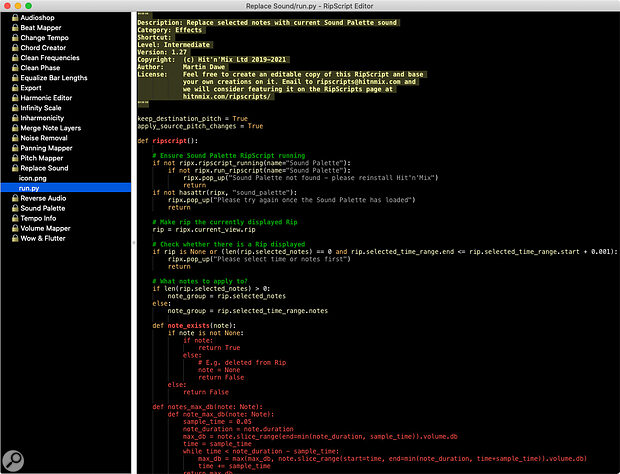Click the lock icon next to Beat Mapper
The width and height of the screenshot is (620, 474).
tap(15, 28)
